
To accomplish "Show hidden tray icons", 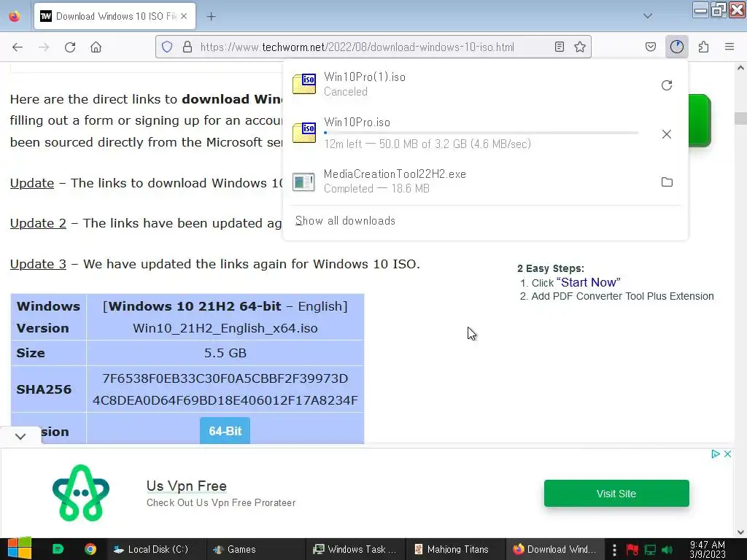I will pos(614,550).
